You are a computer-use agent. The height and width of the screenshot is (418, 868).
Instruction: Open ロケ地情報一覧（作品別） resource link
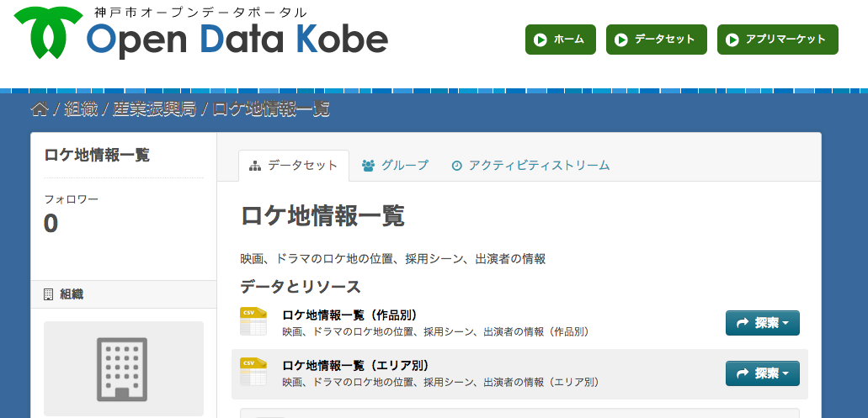point(349,315)
